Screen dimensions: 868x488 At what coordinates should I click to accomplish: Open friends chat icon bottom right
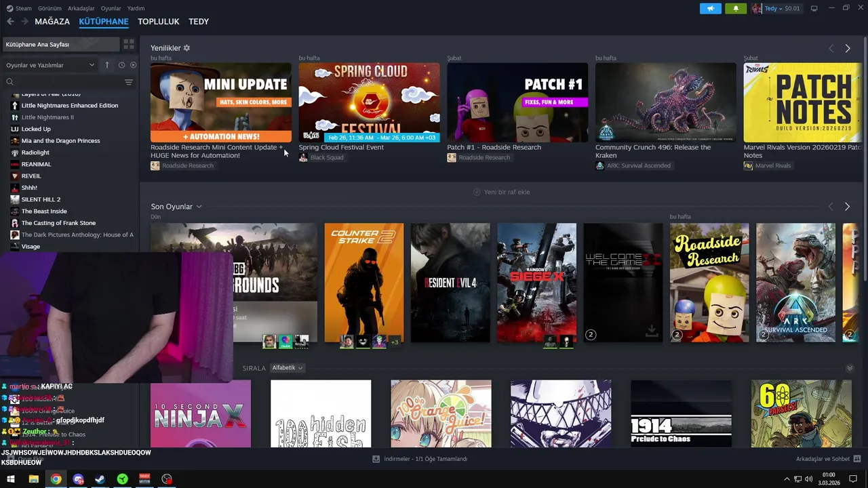(856, 459)
